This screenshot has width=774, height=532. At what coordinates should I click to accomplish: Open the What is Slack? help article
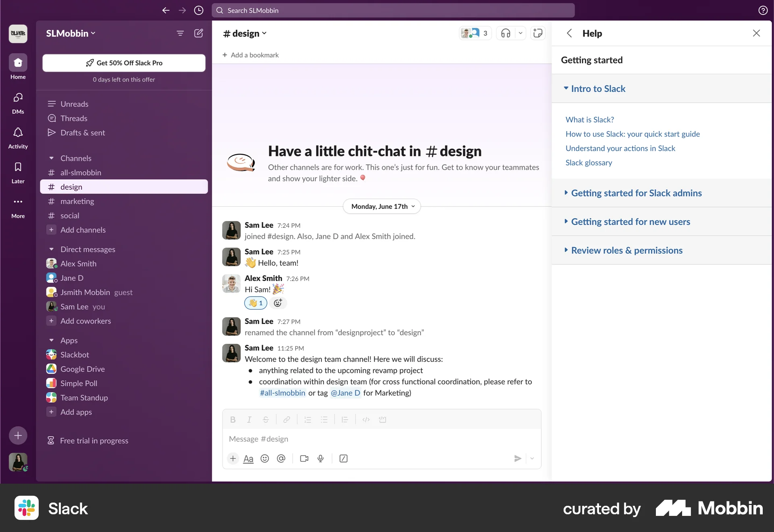pos(589,119)
